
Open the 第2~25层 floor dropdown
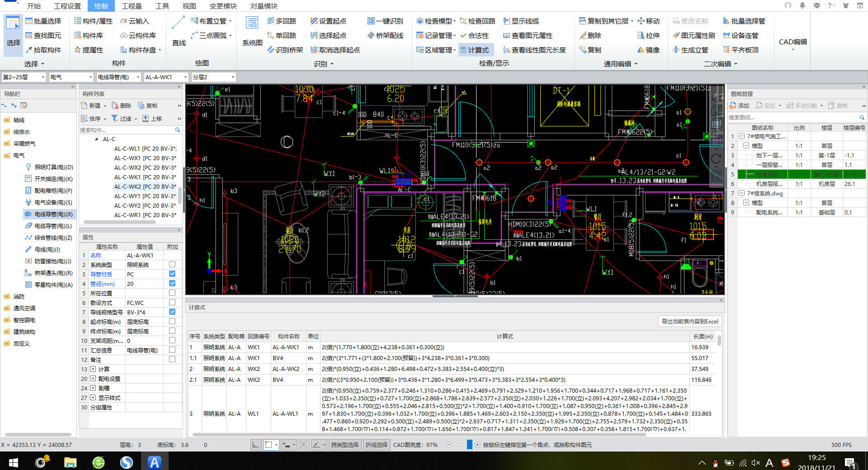(24, 77)
